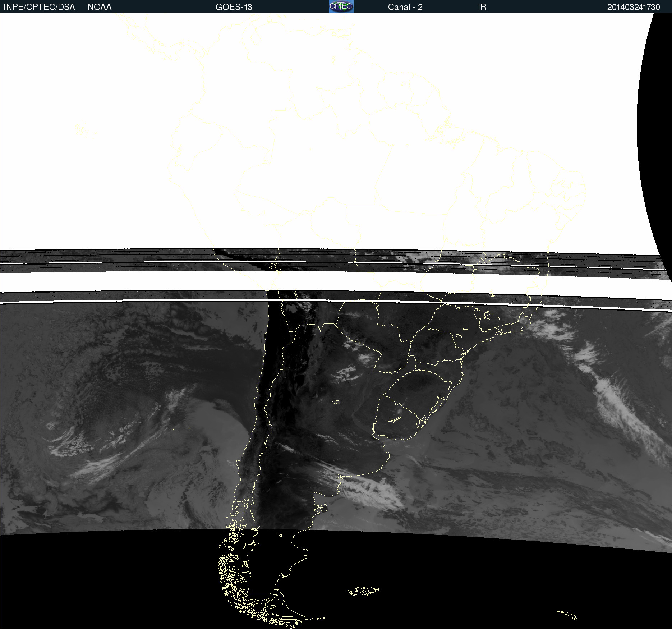Viewport: 672px width, 629px height.
Task: Click the 'NOAA' label in header
Action: coord(100,7)
